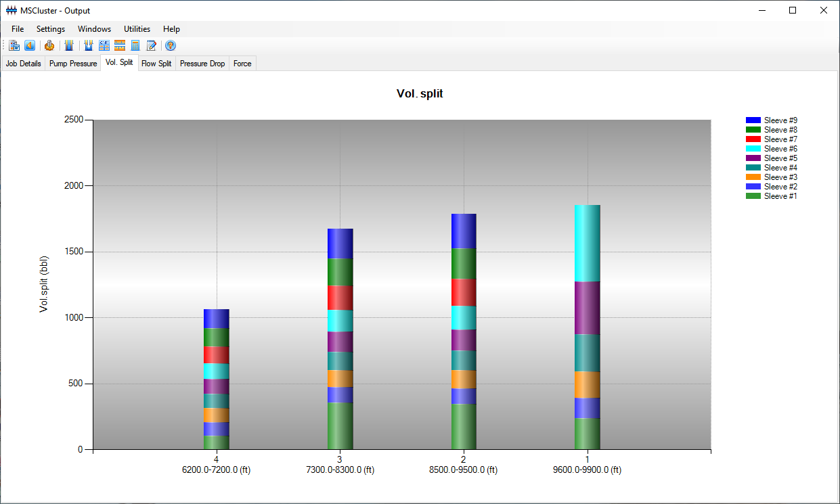Image resolution: width=840 pixels, height=504 pixels.
Task: Click the export to Word report icon
Action: [x=14, y=46]
